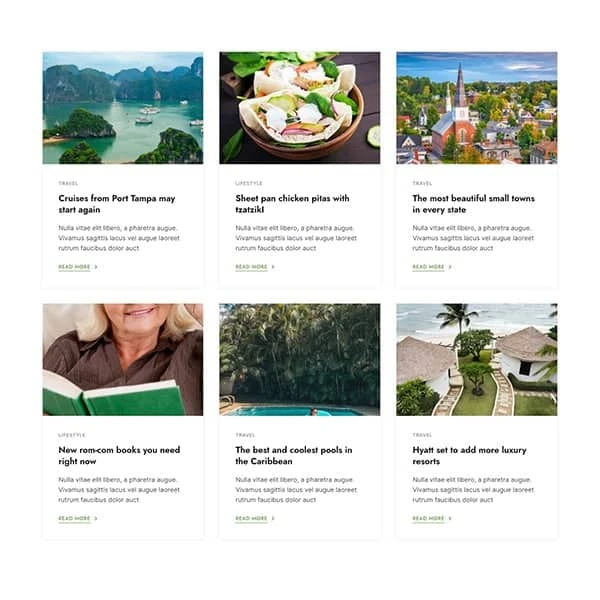
Task: Select the thatched-roof resort thumbnail image
Action: point(477,360)
